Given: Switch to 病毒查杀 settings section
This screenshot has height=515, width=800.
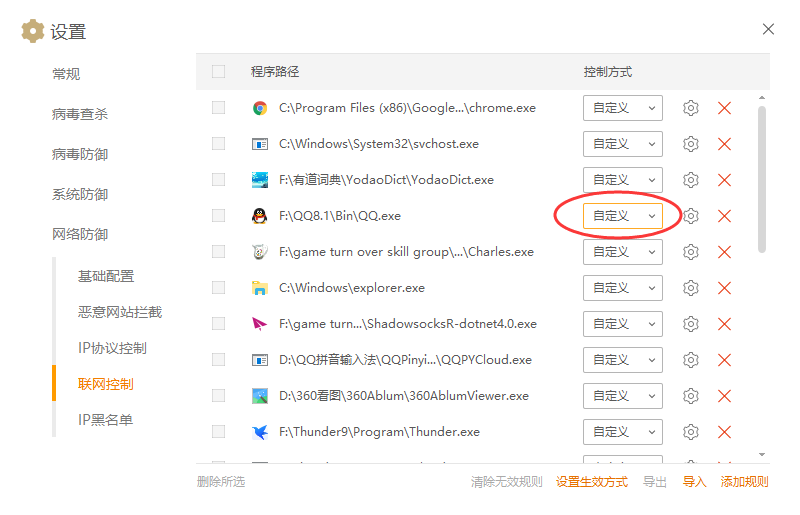Looking at the screenshot, I should [80, 114].
